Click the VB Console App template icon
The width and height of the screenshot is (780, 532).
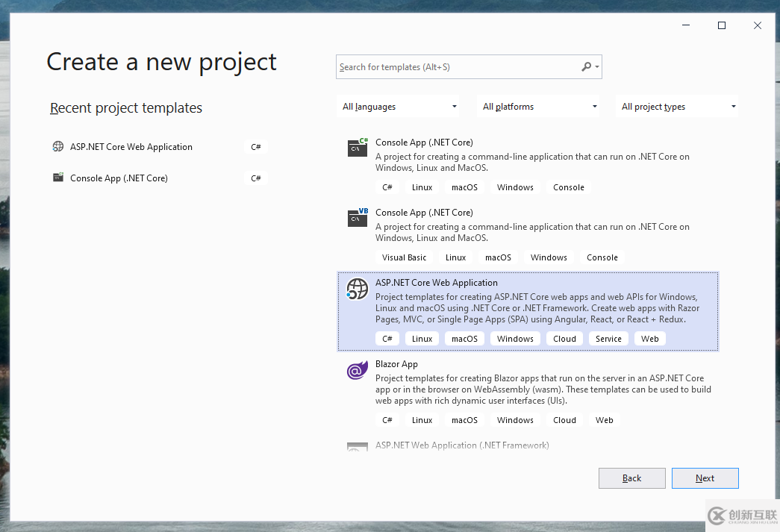point(358,217)
